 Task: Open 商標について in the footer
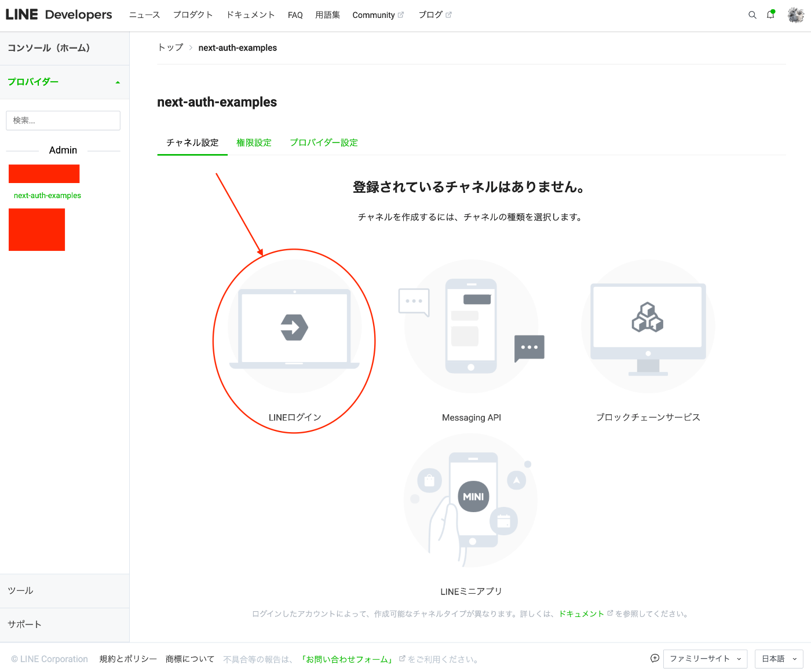click(190, 659)
